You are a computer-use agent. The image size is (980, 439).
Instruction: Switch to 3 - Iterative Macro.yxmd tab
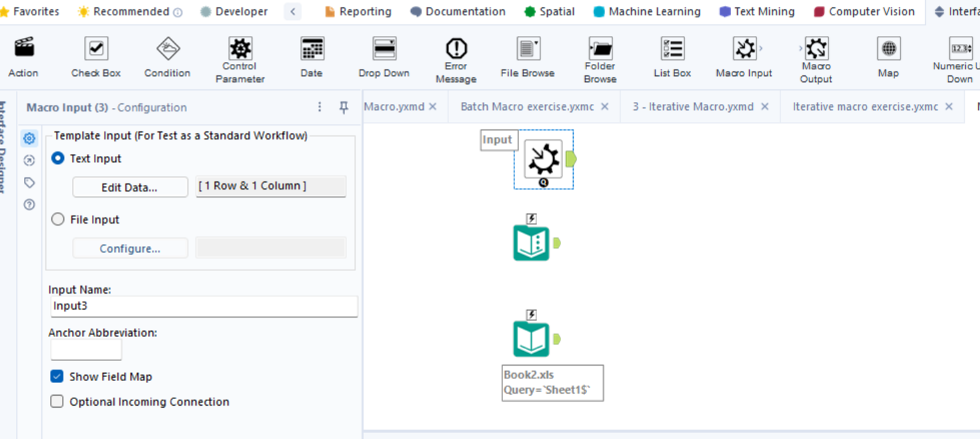click(693, 107)
